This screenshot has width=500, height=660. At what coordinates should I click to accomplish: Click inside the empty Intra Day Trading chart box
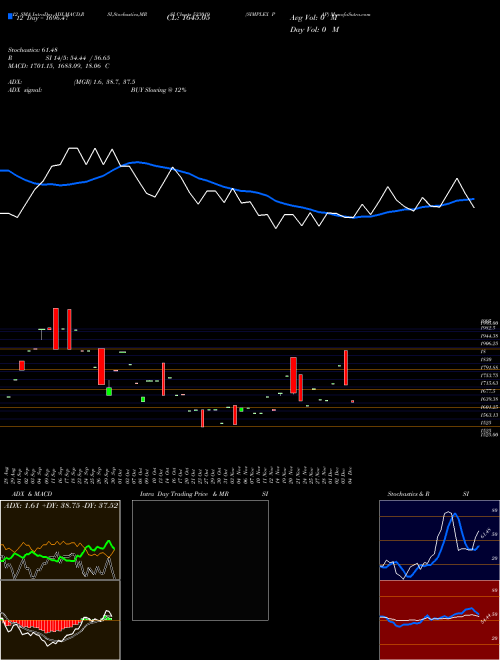[x=200, y=560]
